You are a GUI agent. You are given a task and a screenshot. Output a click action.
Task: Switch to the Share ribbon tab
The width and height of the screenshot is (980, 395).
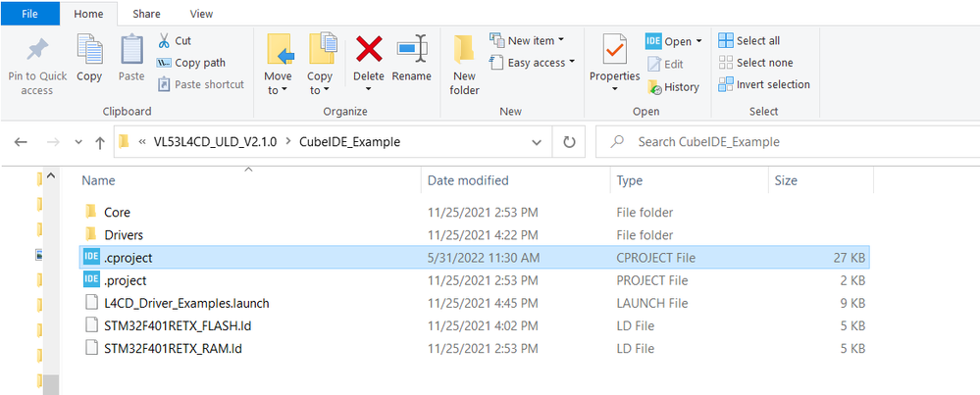coord(147,14)
